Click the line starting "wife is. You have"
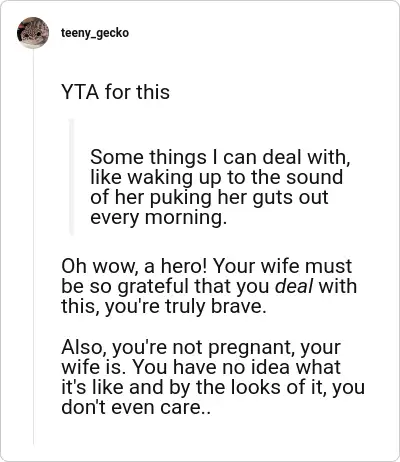400x462 pixels. coord(201,367)
